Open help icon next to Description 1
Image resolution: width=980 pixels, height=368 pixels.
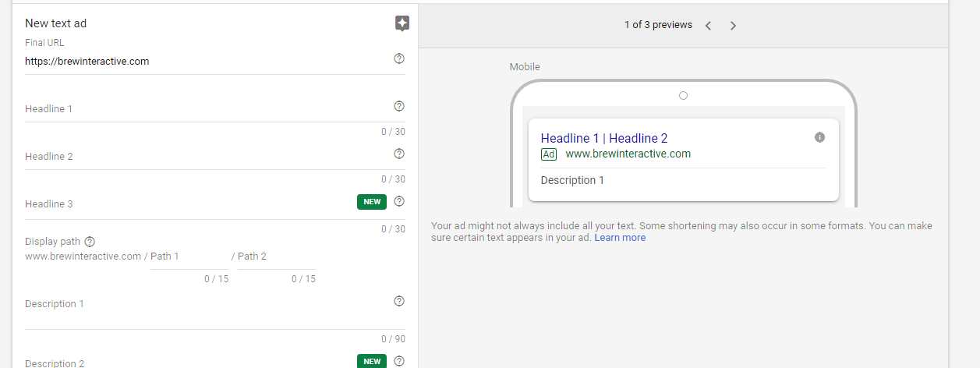pyautogui.click(x=399, y=301)
